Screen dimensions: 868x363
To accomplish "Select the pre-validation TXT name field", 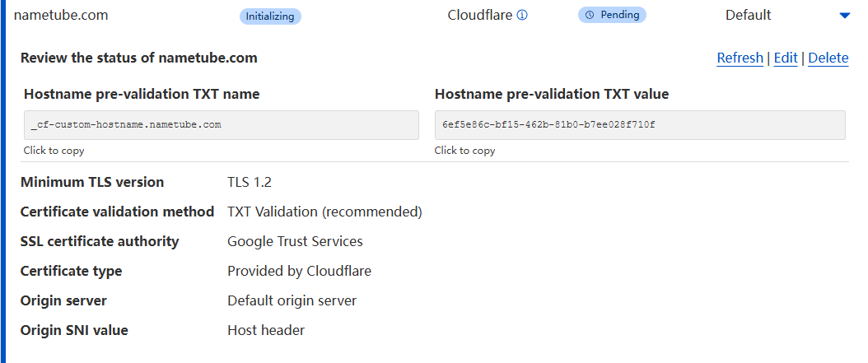I will tap(221, 125).
